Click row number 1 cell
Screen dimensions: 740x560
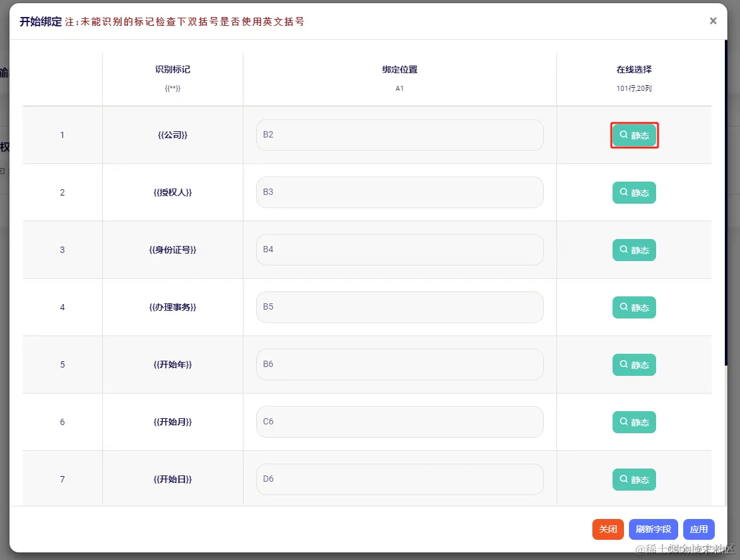[x=62, y=135]
